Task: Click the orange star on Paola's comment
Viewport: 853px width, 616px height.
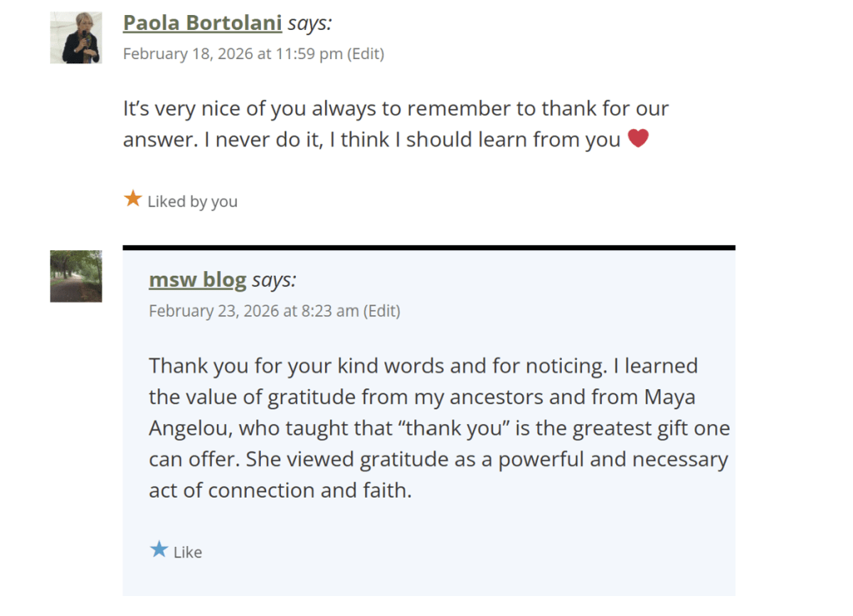Action: (x=133, y=199)
